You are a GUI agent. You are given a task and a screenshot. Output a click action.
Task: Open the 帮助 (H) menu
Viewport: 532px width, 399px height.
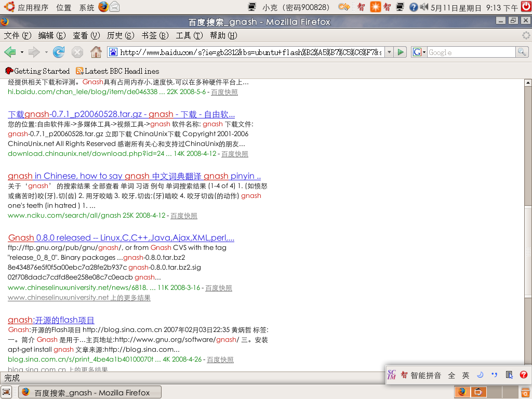tap(223, 36)
